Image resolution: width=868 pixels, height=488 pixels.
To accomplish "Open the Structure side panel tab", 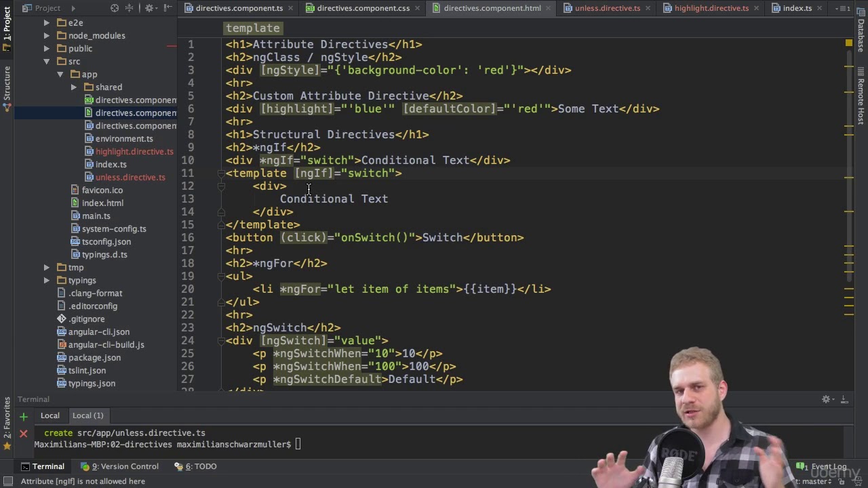I will point(7,89).
